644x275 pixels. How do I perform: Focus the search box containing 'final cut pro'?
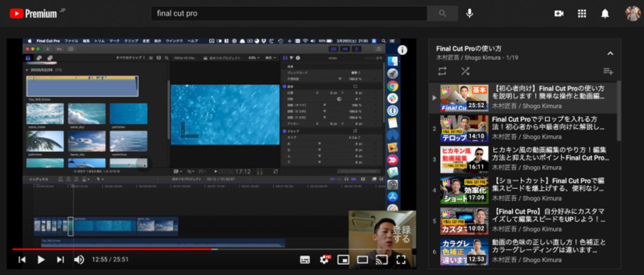(x=289, y=13)
